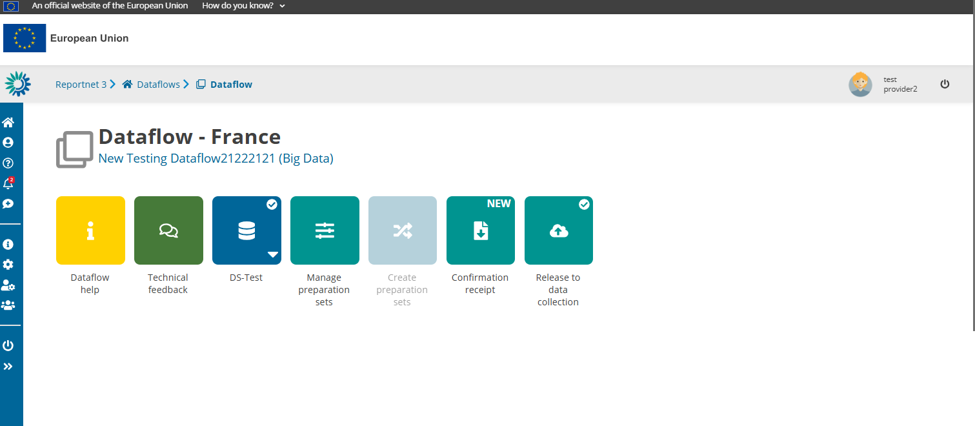This screenshot has height=426, width=975.
Task: Expand the sidebar with double chevron
Action: [x=8, y=366]
